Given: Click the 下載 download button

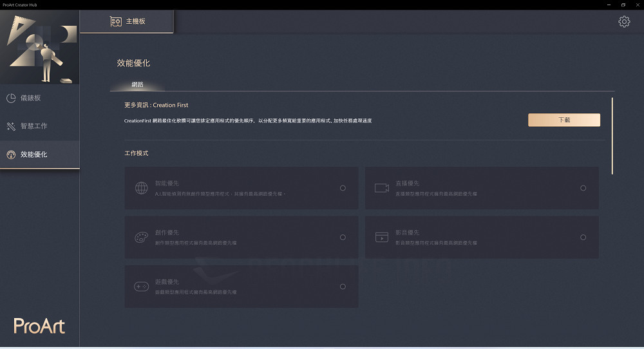Looking at the screenshot, I should point(564,120).
